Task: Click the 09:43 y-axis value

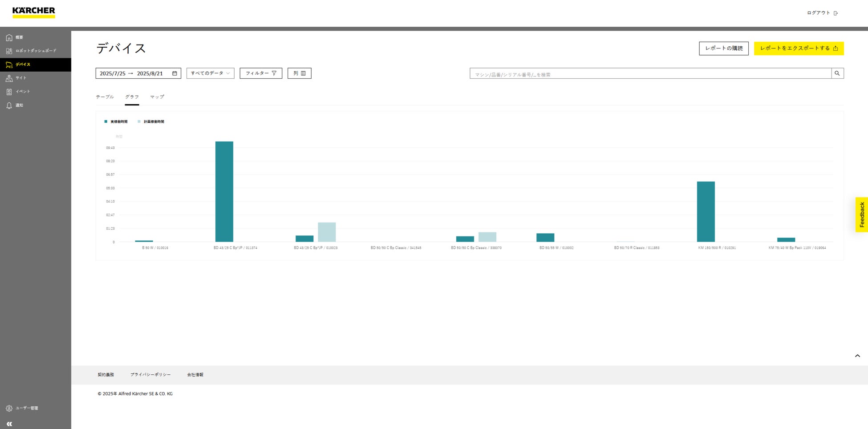Action: point(110,148)
